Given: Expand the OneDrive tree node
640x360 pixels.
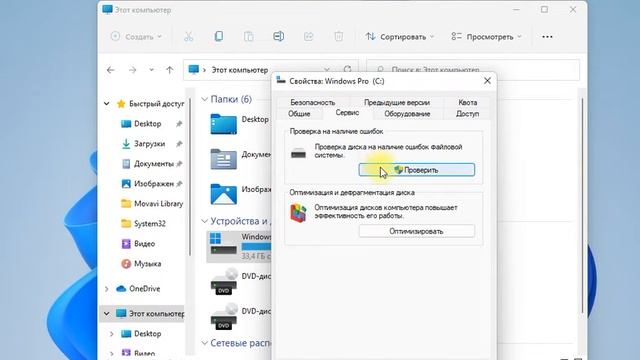Looking at the screenshot, I should pyautogui.click(x=107, y=289).
